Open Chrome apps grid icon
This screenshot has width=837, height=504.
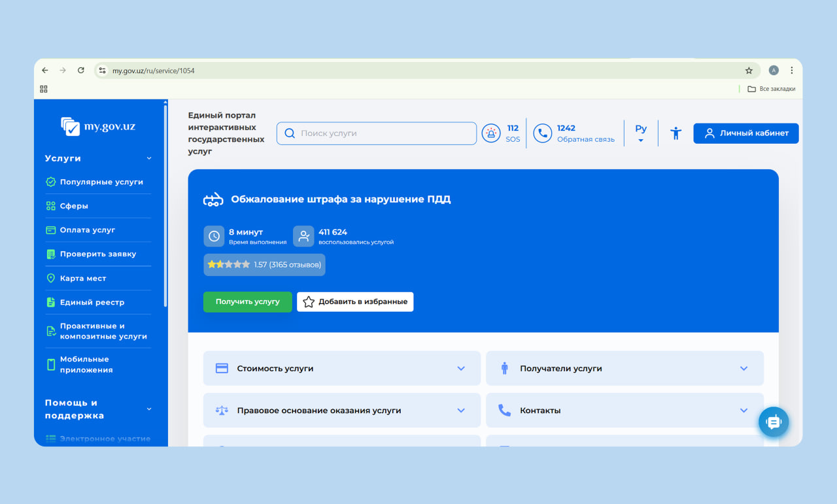pos(44,89)
